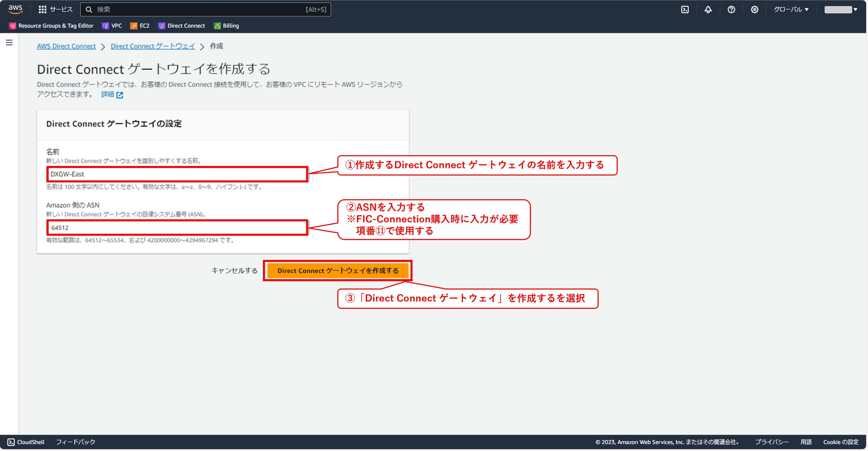
Task: Open the グローバル region dropdown
Action: [791, 9]
